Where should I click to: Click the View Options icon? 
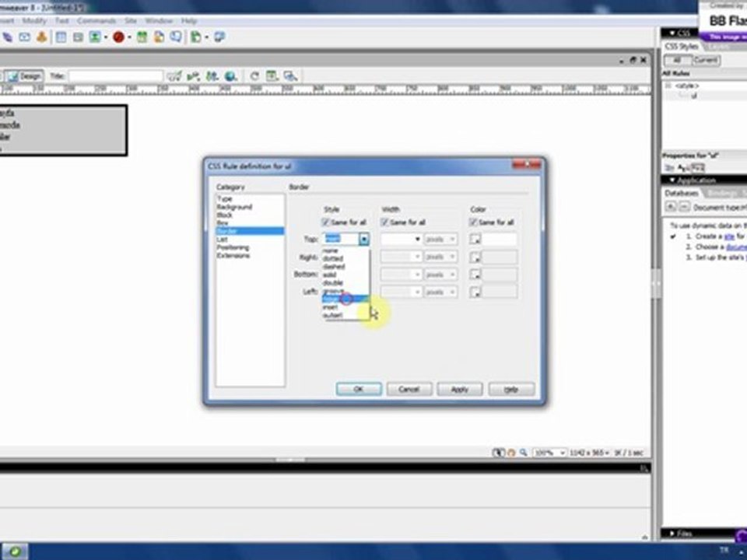coord(272,76)
